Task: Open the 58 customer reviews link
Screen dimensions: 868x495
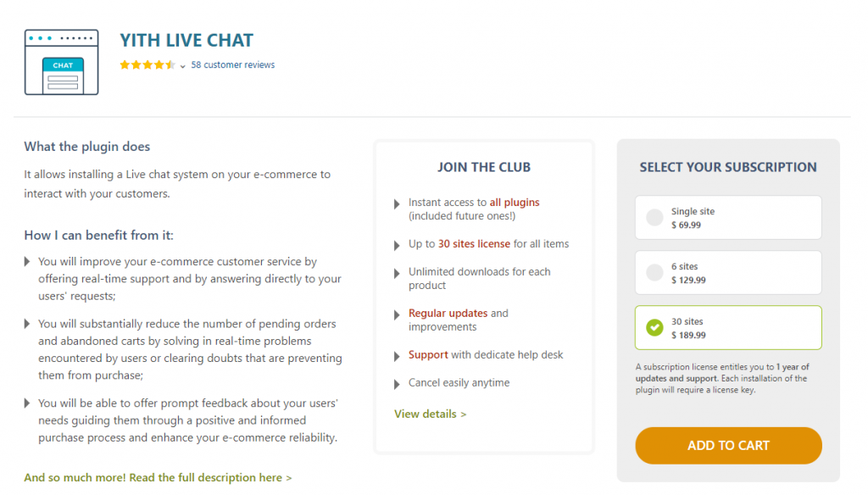Action: pos(233,65)
